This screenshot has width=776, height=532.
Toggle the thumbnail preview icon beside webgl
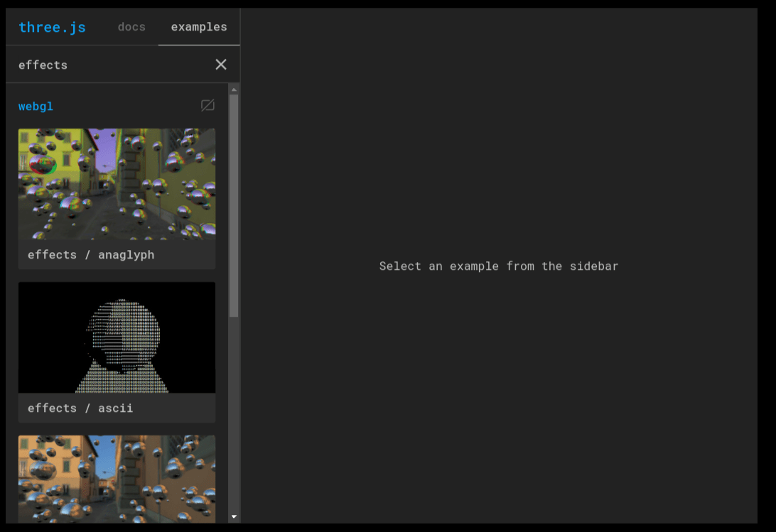(x=208, y=105)
